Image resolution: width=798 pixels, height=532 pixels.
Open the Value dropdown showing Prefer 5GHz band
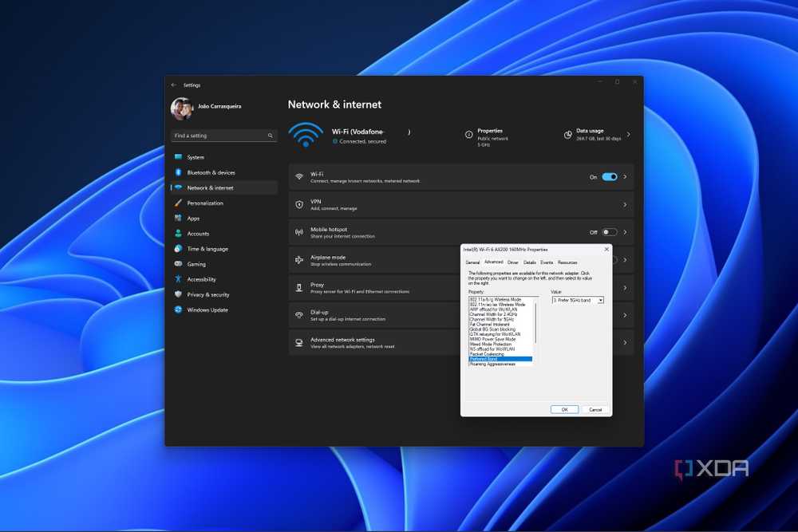[x=578, y=301]
